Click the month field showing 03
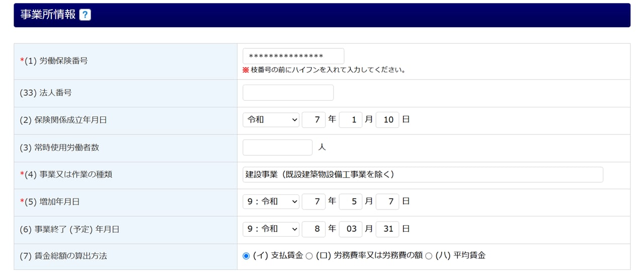Screen dimensions: 644x272 coord(351,229)
